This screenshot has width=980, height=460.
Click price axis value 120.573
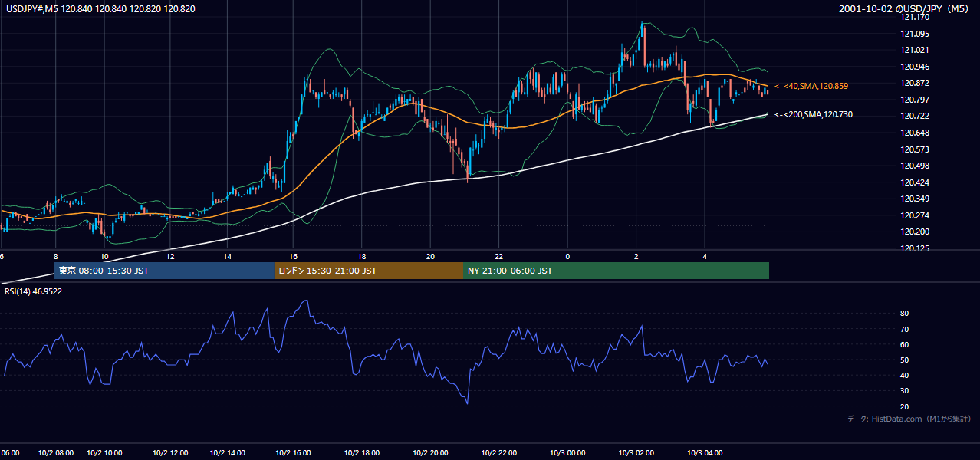tap(916, 149)
